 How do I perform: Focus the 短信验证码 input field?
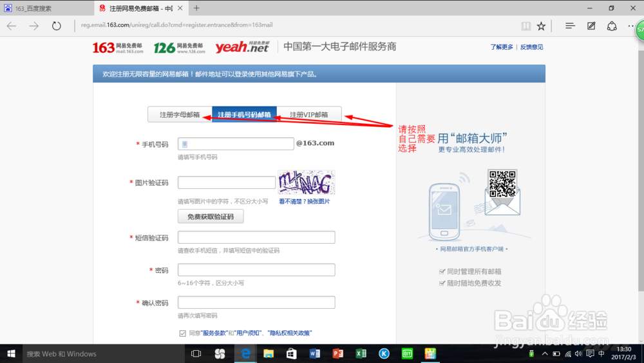point(256,237)
